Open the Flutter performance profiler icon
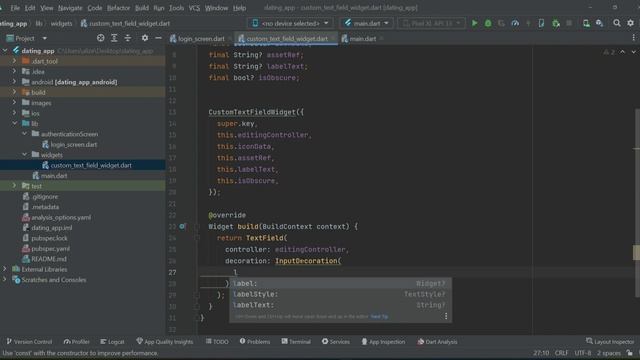 515,23
